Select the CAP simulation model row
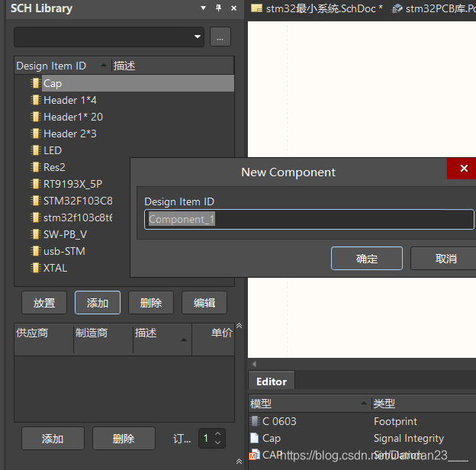Viewport: 476px width, 470px height. tap(362, 455)
